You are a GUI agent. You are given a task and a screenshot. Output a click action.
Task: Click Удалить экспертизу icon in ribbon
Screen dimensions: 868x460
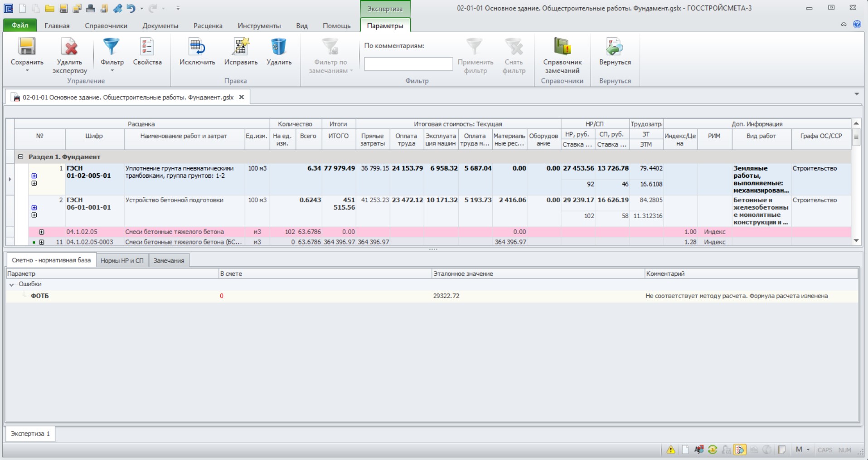tap(69, 47)
